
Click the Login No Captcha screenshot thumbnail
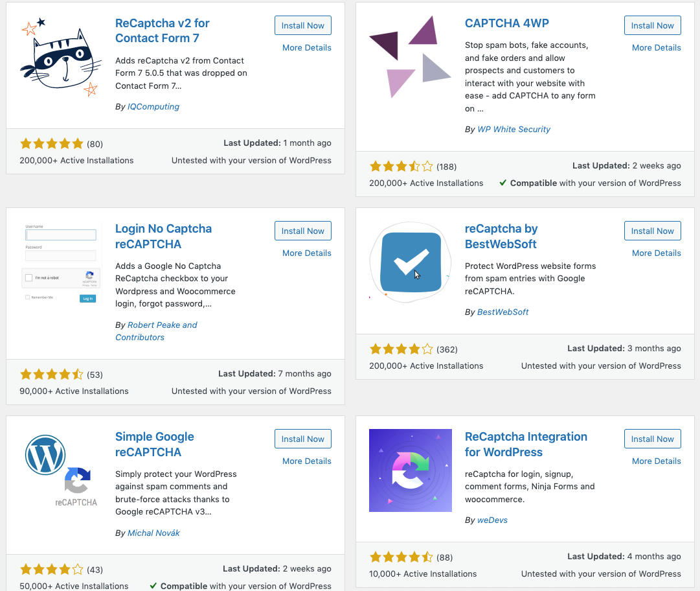[61, 262]
